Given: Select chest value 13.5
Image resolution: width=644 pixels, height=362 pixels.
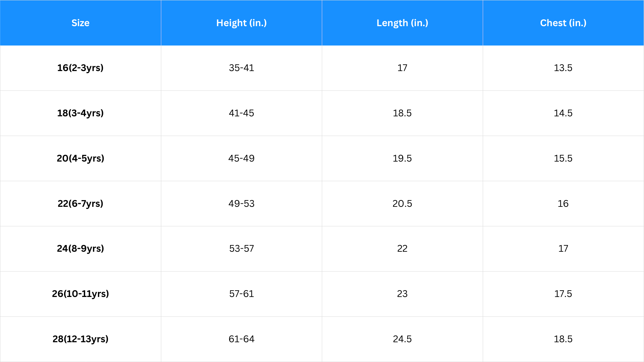Looking at the screenshot, I should click(563, 68).
